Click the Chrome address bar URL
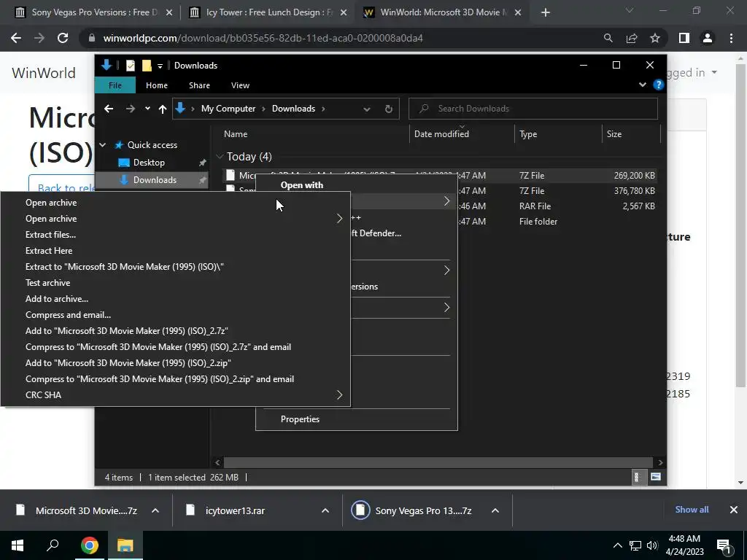 pyautogui.click(x=263, y=38)
